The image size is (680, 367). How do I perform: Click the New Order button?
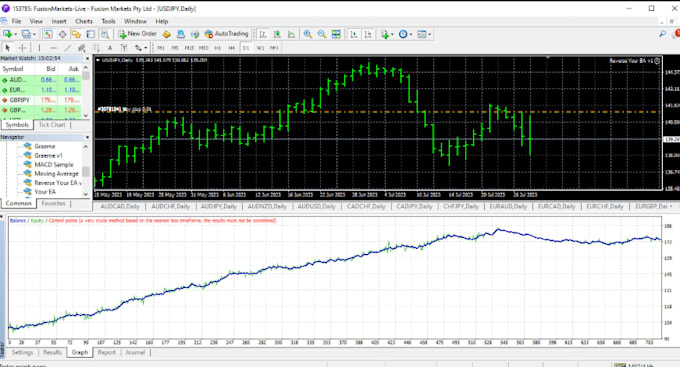pos(137,34)
